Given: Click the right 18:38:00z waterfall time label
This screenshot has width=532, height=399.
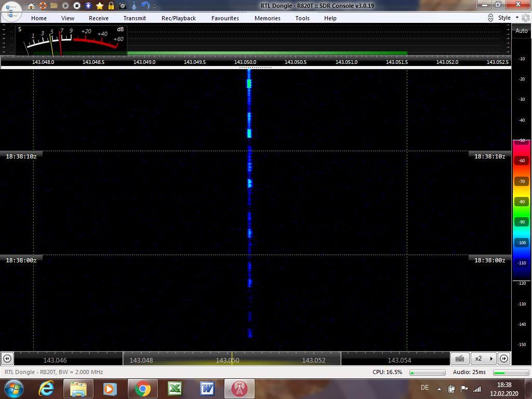Looking at the screenshot, I should click(x=489, y=260).
